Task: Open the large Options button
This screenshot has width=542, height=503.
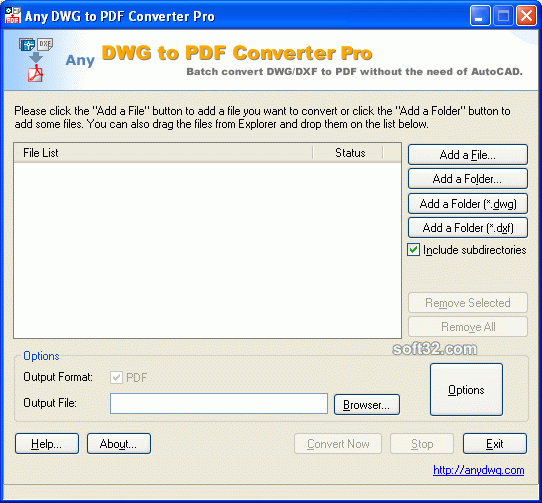Action: click(466, 390)
